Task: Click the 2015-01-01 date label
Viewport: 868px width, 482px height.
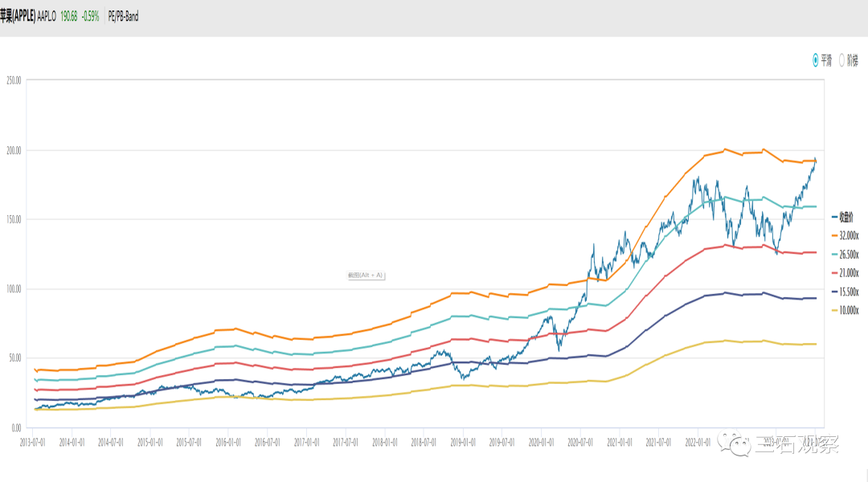Action: [150, 443]
